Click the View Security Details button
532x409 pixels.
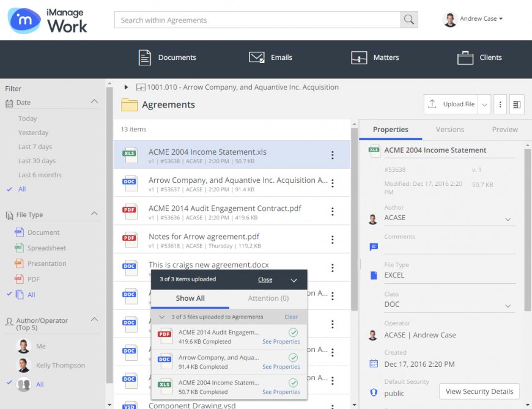coord(479,391)
